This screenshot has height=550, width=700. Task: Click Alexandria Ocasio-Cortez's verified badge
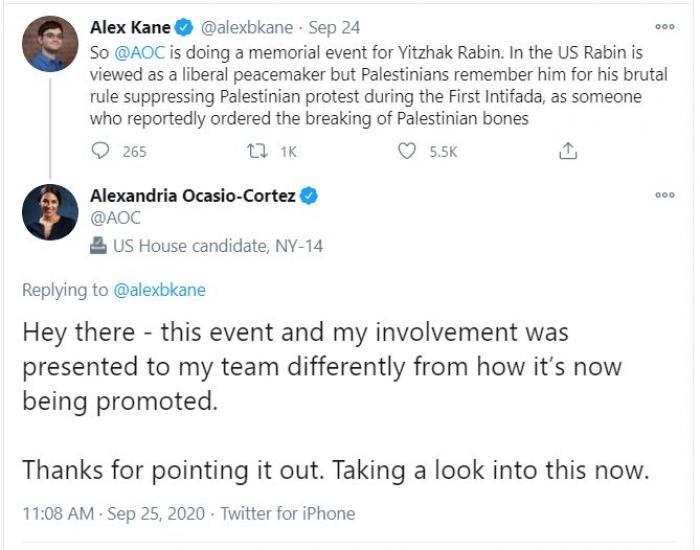[x=309, y=196]
